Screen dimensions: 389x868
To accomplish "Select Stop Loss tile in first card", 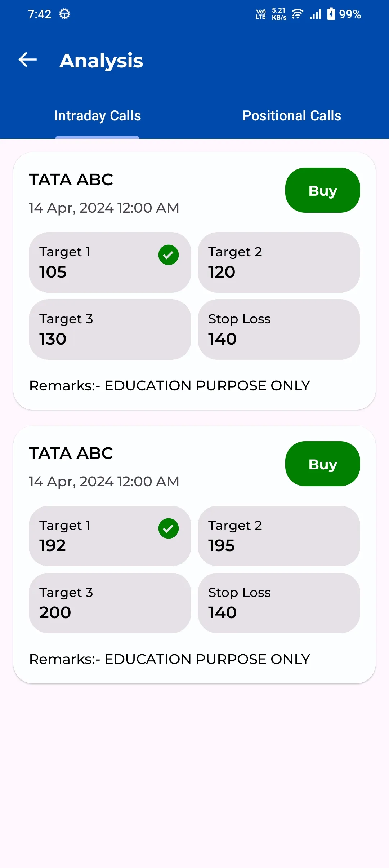I will [279, 329].
